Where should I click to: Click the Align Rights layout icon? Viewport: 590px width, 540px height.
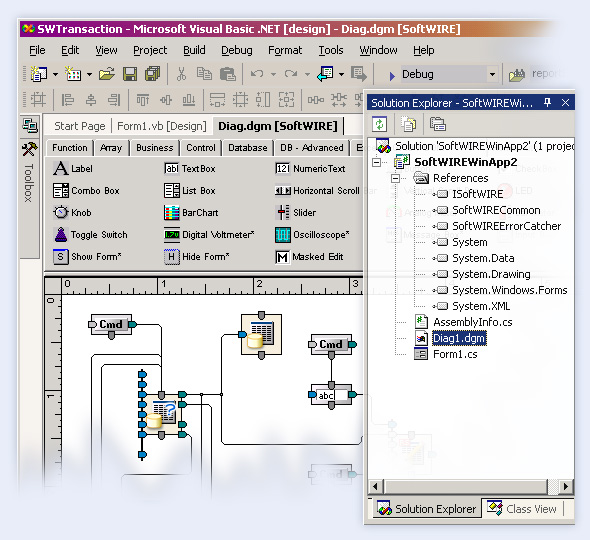pyautogui.click(x=114, y=100)
